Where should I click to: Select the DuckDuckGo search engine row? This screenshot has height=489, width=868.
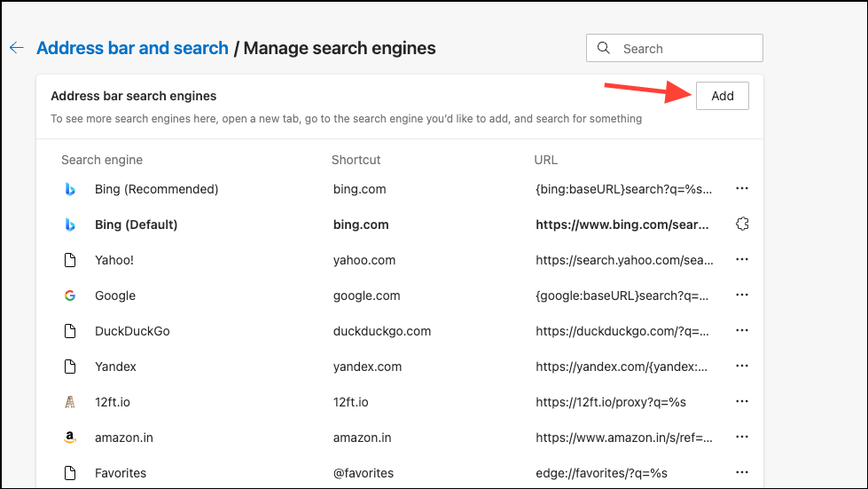pyautogui.click(x=132, y=331)
